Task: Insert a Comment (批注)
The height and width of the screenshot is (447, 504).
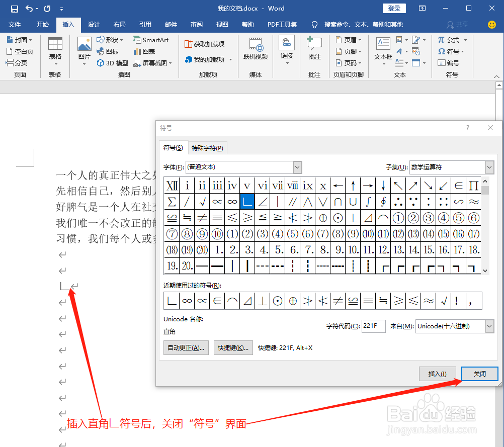Action: coord(315,48)
